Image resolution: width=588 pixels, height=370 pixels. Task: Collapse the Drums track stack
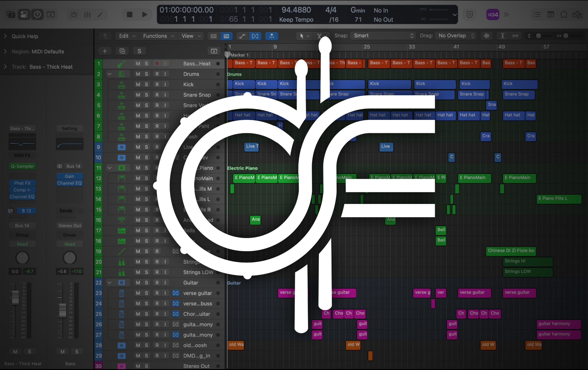pos(109,74)
